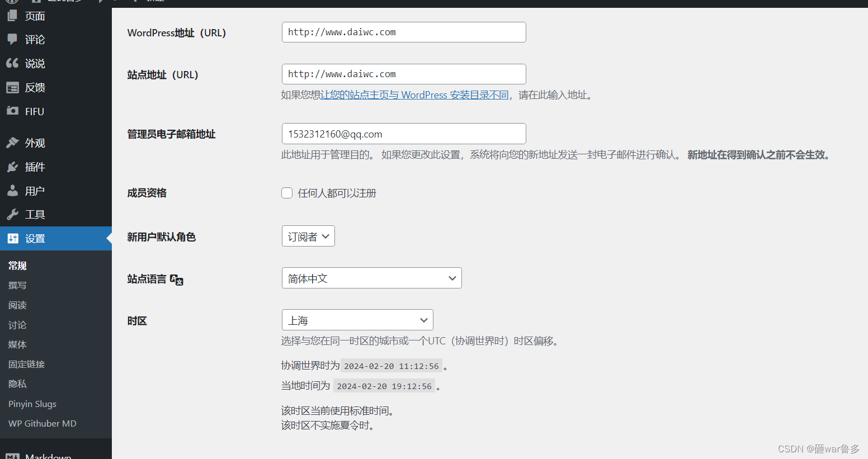Go to the 阅读 settings submenu

17,305
